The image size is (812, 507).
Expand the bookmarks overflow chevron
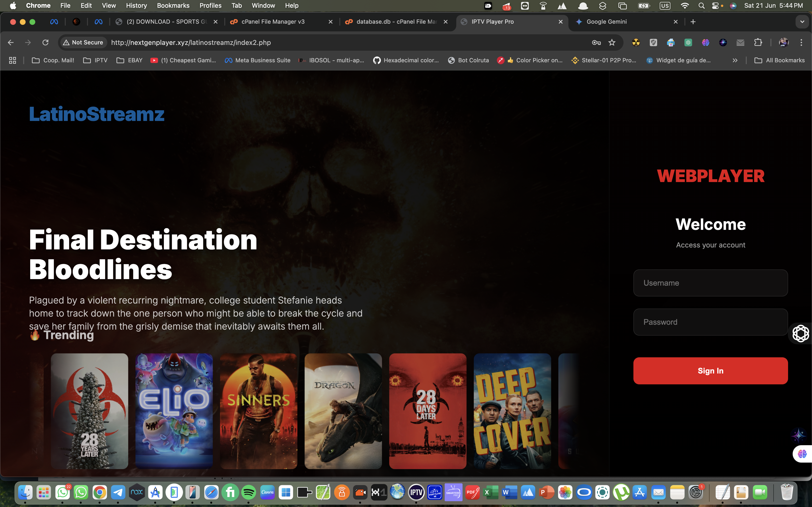(x=735, y=60)
